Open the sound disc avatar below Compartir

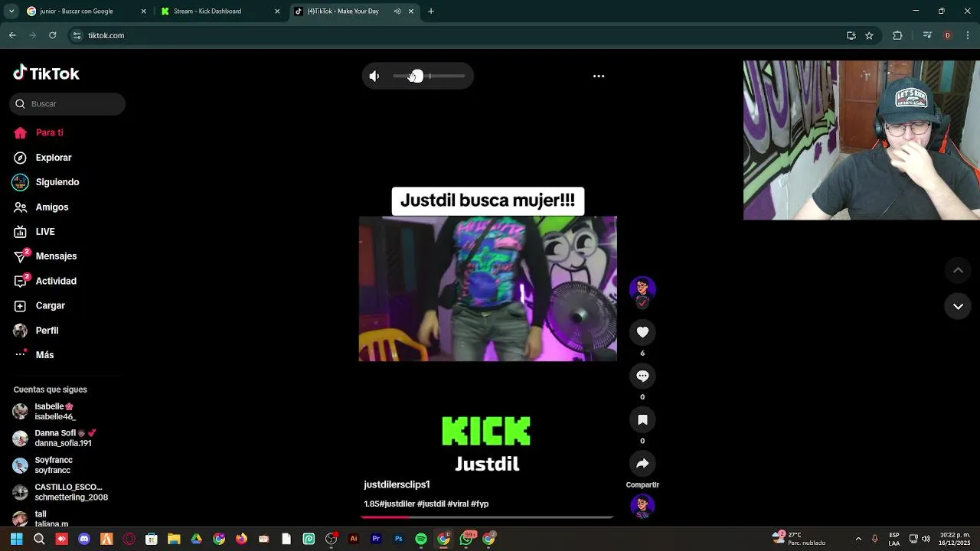(x=642, y=506)
